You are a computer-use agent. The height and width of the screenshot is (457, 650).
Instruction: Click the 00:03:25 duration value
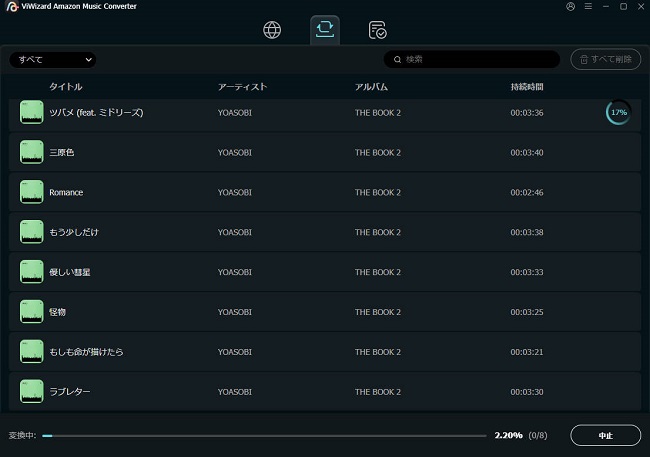coord(527,312)
